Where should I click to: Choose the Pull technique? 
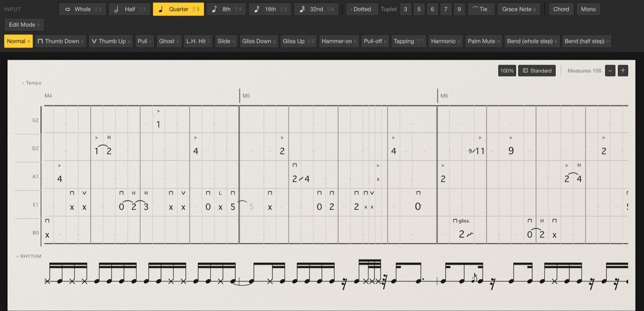click(x=144, y=41)
